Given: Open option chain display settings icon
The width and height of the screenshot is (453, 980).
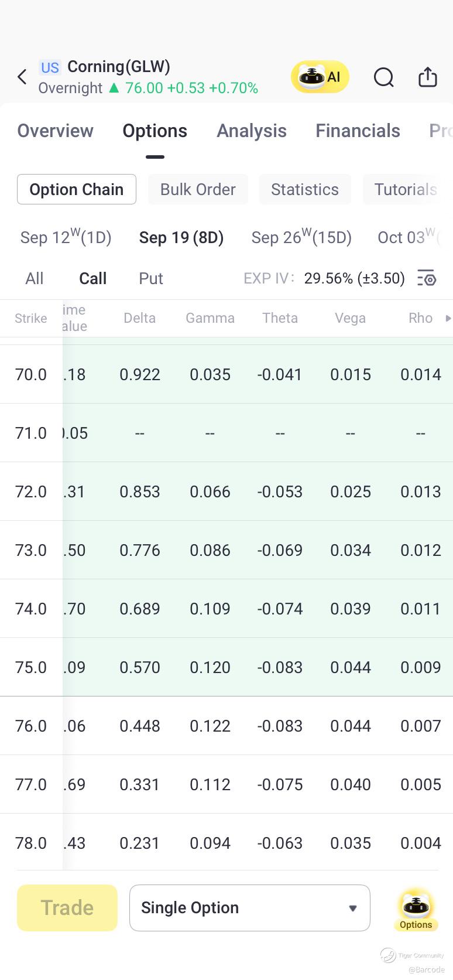Looking at the screenshot, I should (x=427, y=278).
